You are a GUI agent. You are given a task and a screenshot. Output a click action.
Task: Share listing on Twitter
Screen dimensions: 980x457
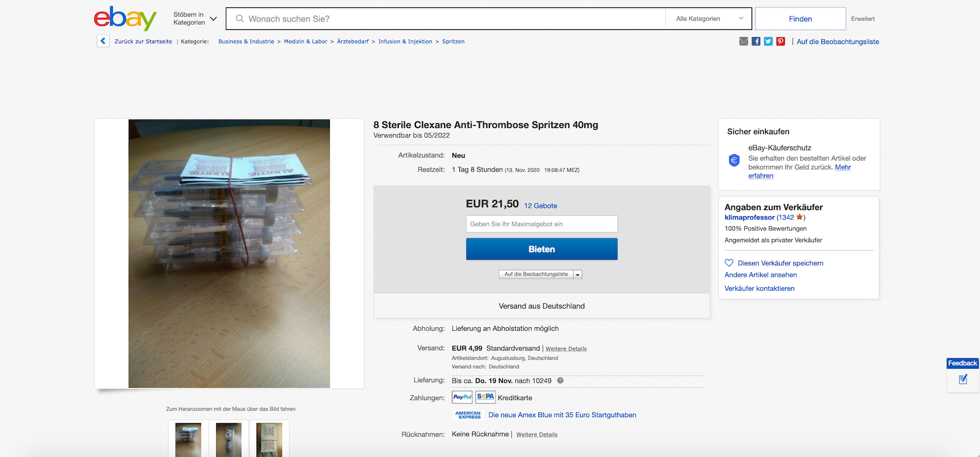coord(768,42)
